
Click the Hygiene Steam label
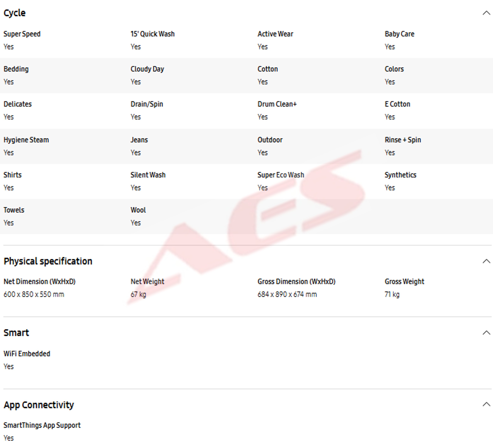point(26,140)
